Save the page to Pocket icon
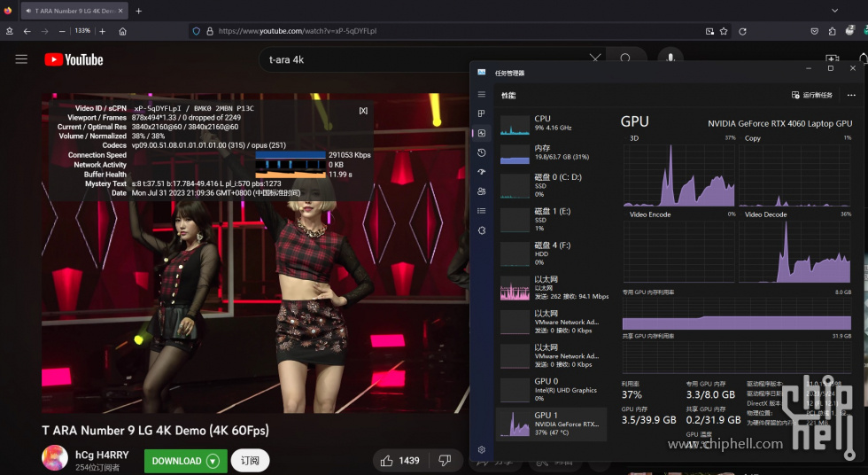This screenshot has width=868, height=475. (x=814, y=32)
